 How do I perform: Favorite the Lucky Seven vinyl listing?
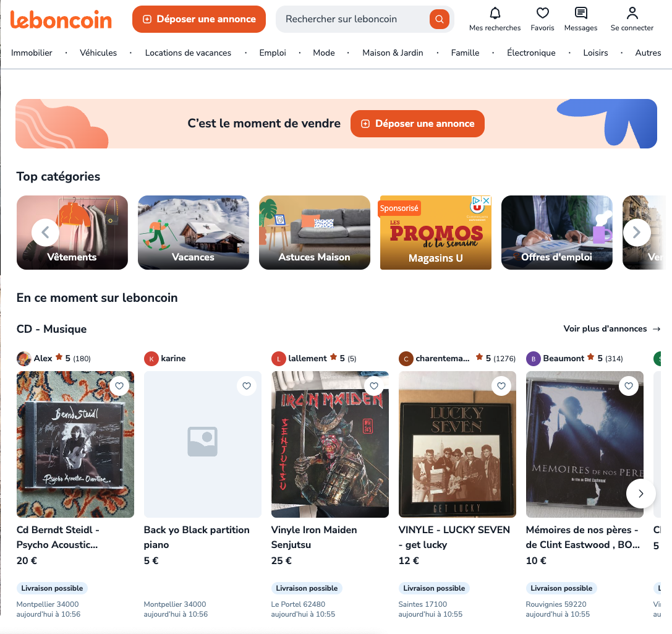click(x=501, y=386)
